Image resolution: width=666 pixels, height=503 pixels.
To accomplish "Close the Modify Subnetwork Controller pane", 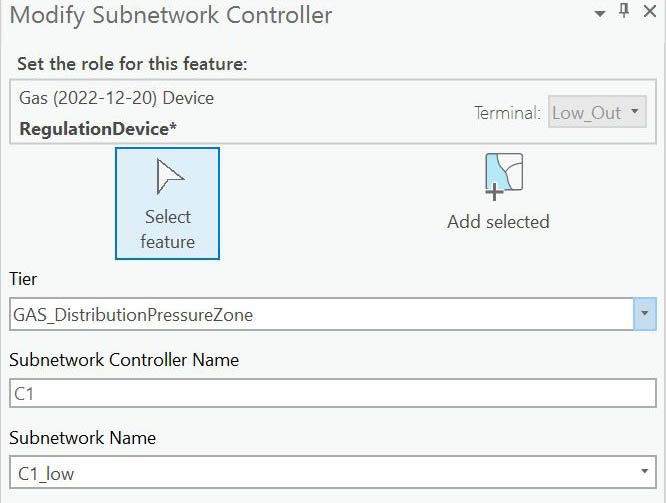I will pyautogui.click(x=650, y=13).
